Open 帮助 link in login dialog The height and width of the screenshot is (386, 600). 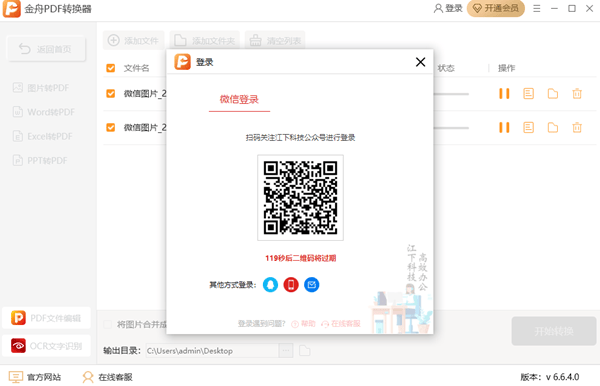click(303, 324)
